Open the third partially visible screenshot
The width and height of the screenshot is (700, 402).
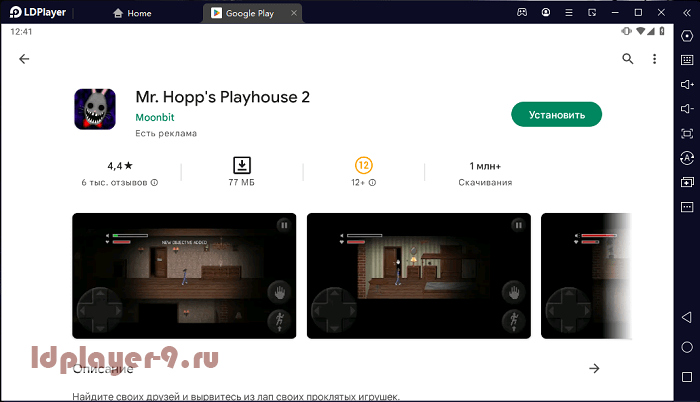tap(586, 276)
